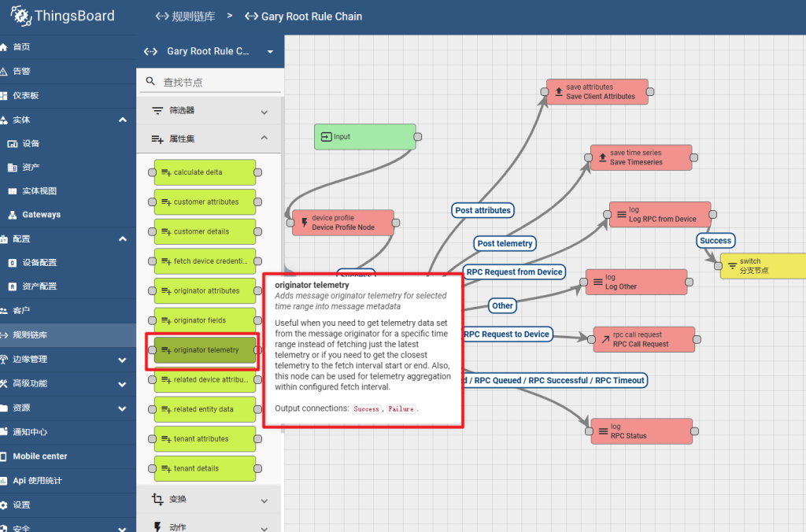
Task: Select the tenant attributes node
Action: [205, 439]
